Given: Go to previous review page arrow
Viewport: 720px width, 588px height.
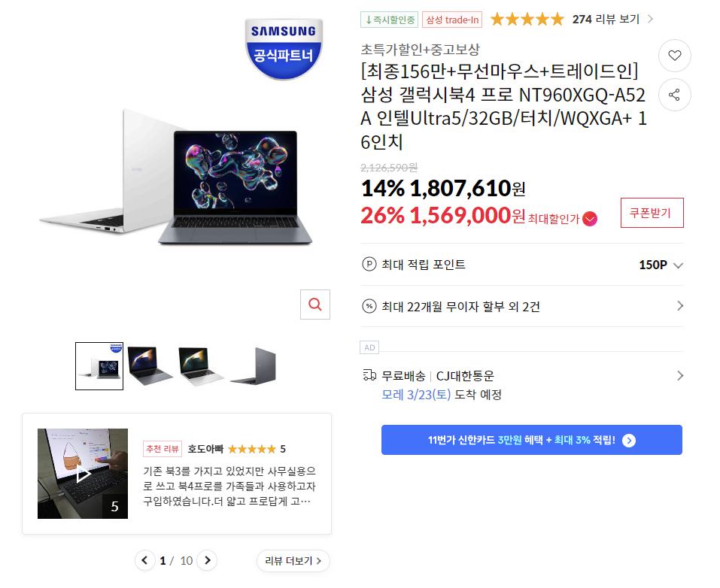Looking at the screenshot, I should [x=144, y=560].
